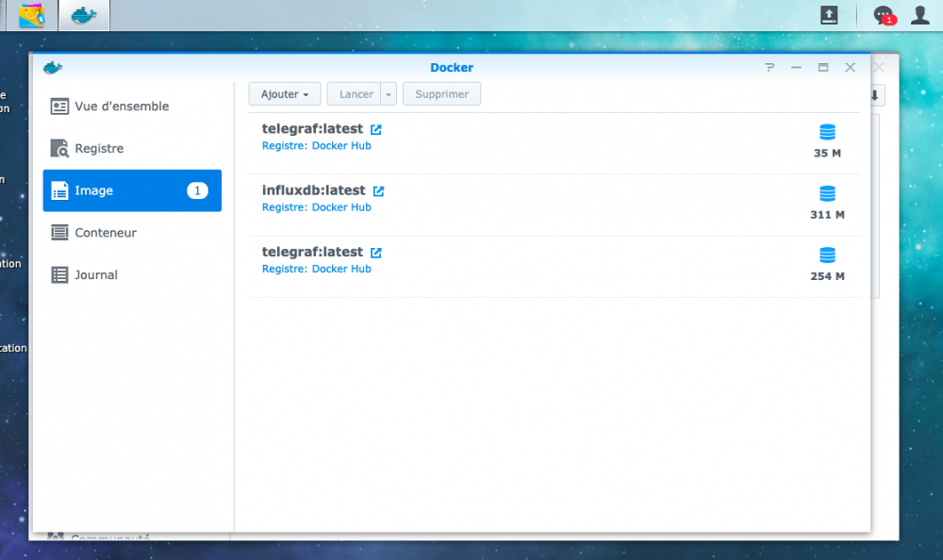Open the Journal section
Screen dimensions: 943x560
click(132, 275)
